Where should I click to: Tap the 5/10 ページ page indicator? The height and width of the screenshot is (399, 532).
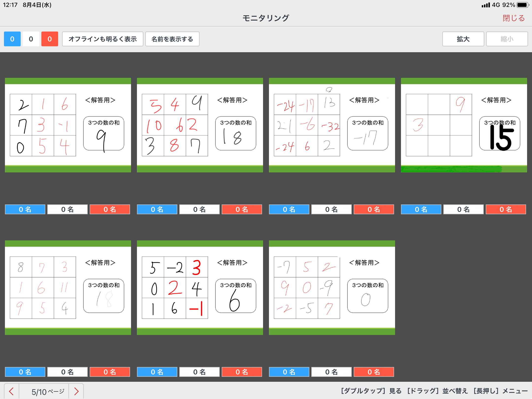48,391
